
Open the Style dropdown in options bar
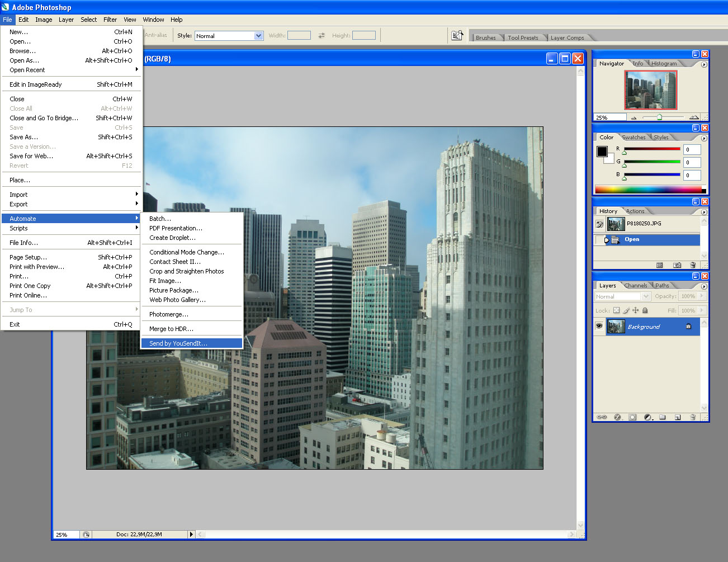pyautogui.click(x=258, y=36)
